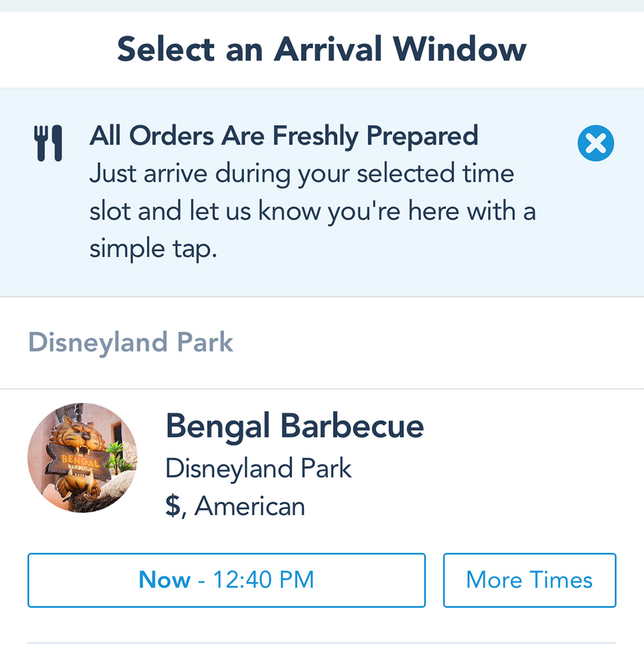Viewport: 644px width, 645px height.
Task: Click the 'Just arrive during your selected time' text
Action: [301, 174]
